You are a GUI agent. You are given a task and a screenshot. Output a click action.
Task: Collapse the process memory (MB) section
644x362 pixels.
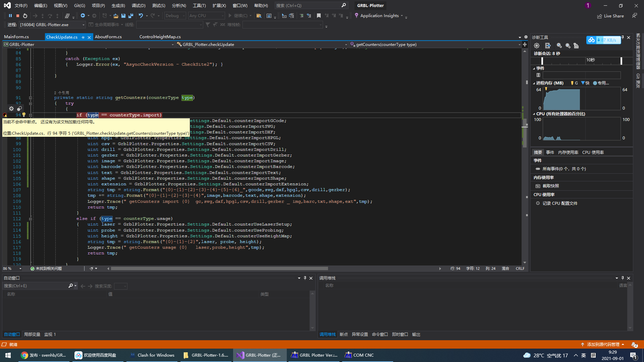pos(534,83)
